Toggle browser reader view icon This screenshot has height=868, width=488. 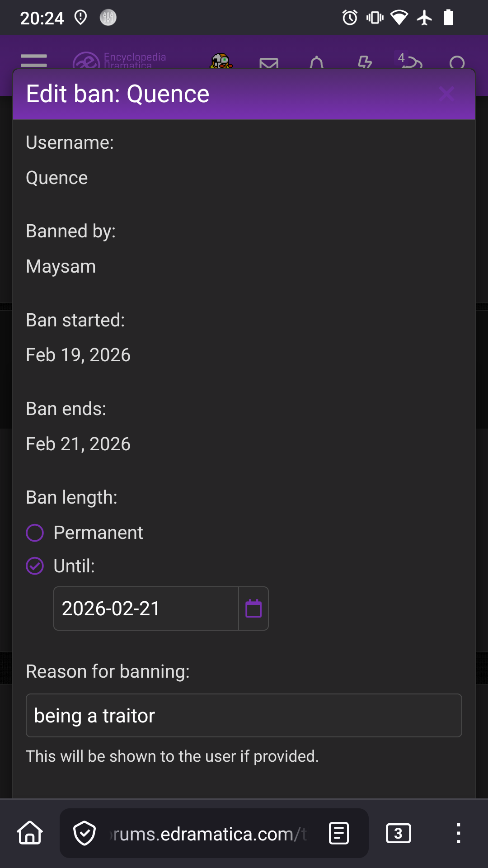tap(339, 833)
